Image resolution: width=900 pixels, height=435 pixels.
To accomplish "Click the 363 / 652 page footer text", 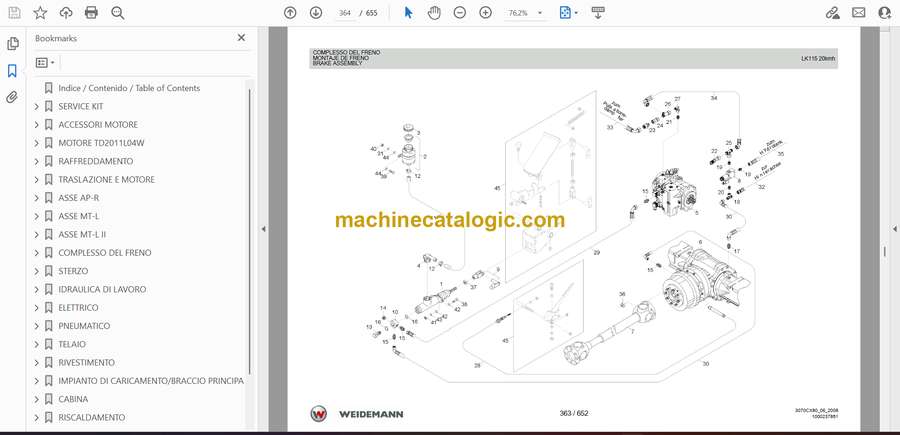I will 573,413.
